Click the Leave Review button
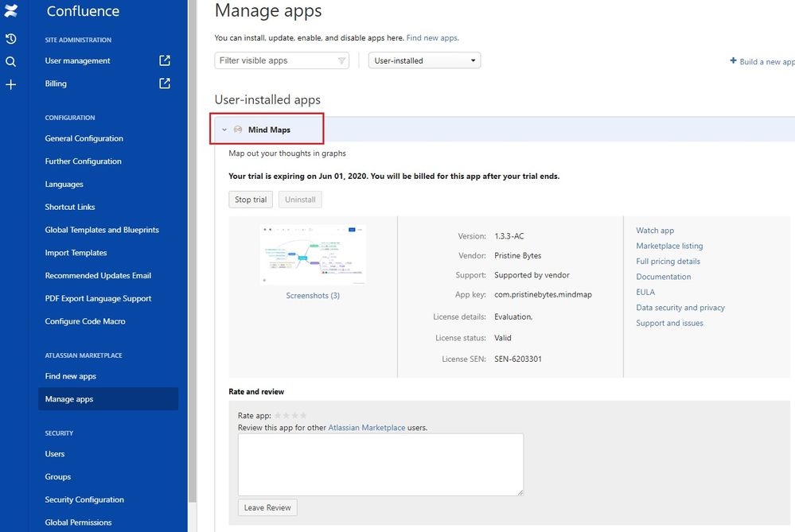795x532 pixels. point(267,507)
